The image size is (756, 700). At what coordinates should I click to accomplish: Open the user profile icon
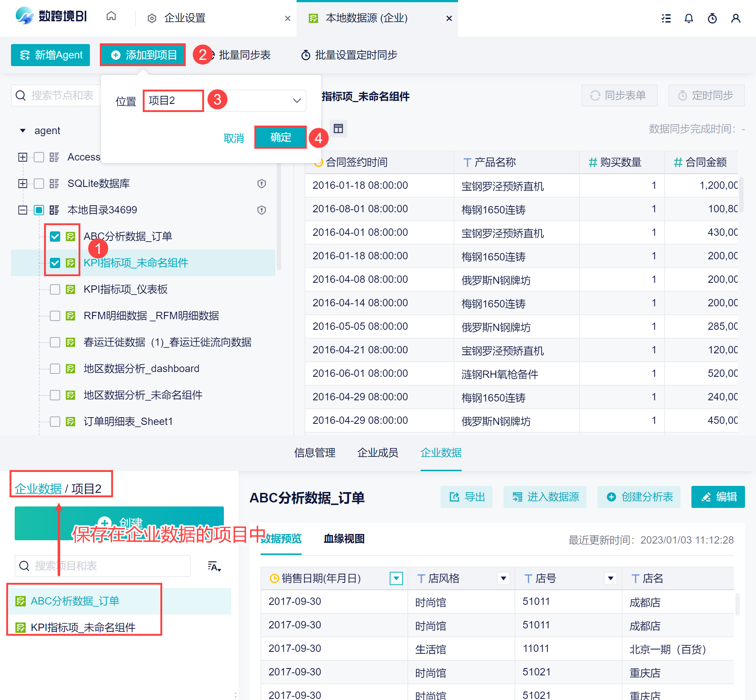735,18
